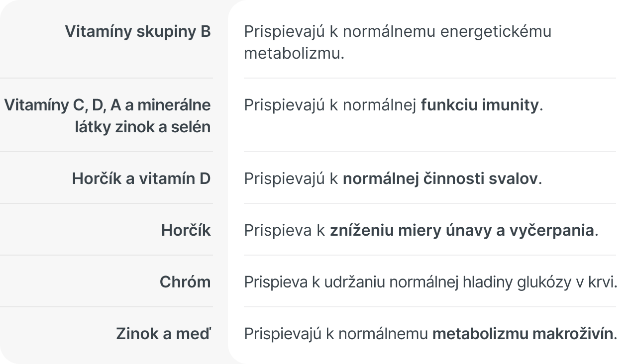Click the bold text "funkciu imunity"
632x364 pixels.
pos(480,105)
